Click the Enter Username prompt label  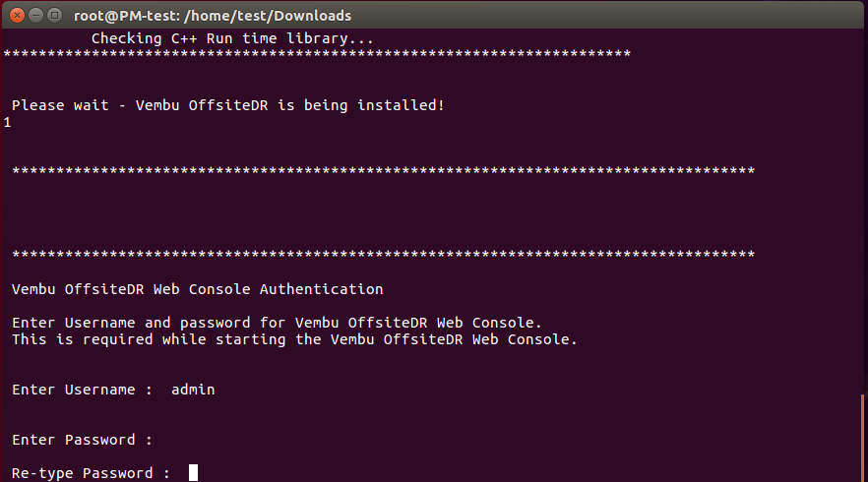82,390
